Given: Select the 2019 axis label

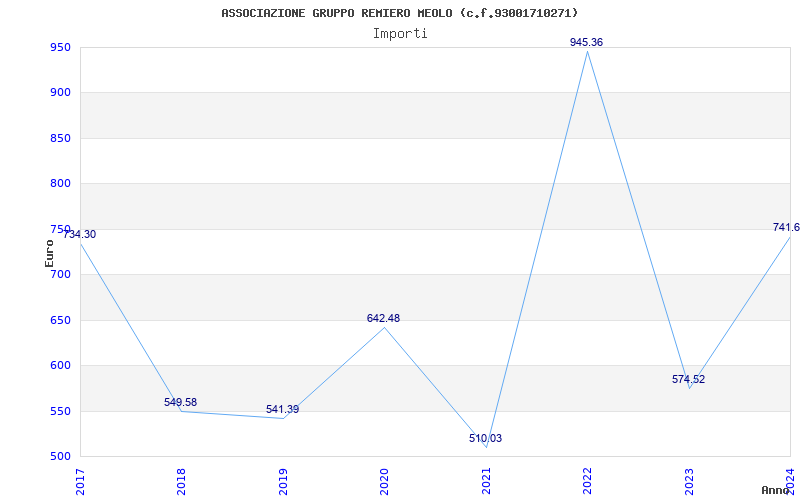Looking at the screenshot, I should point(283,482).
